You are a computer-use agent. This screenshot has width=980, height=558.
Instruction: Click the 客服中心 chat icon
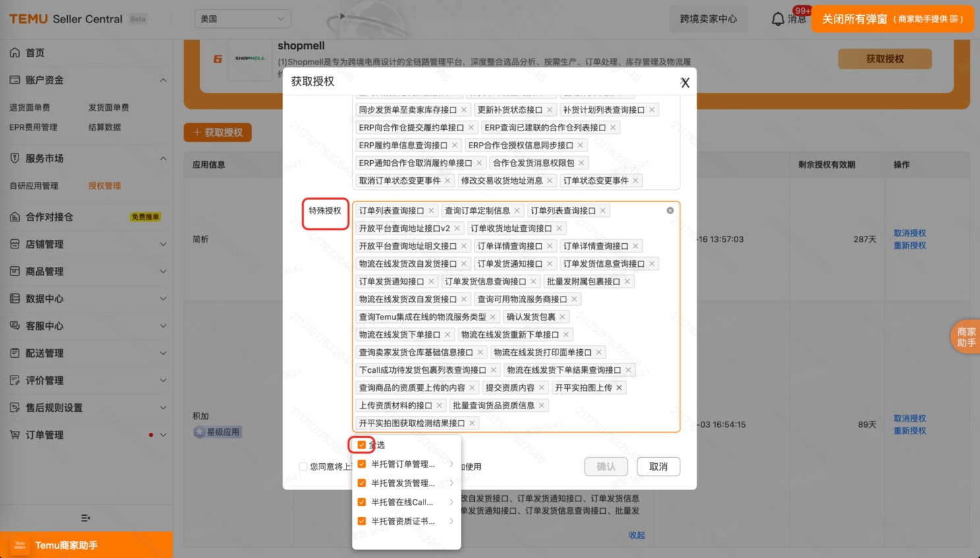(14, 325)
